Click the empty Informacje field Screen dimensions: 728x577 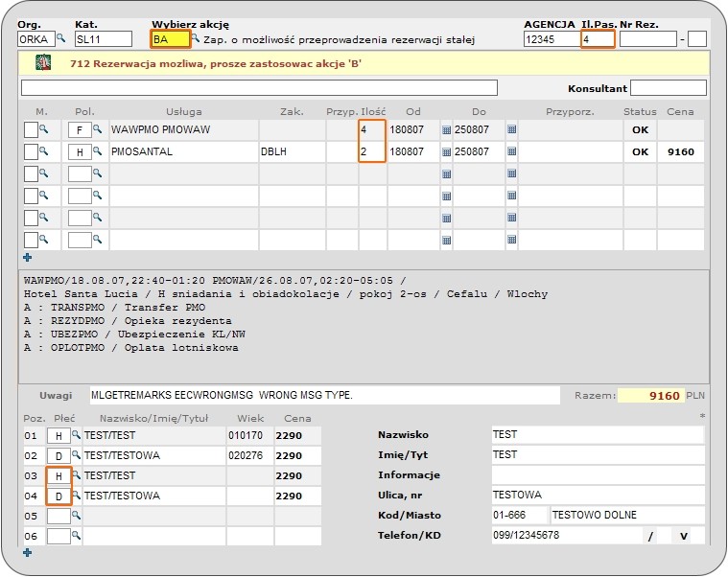598,475
